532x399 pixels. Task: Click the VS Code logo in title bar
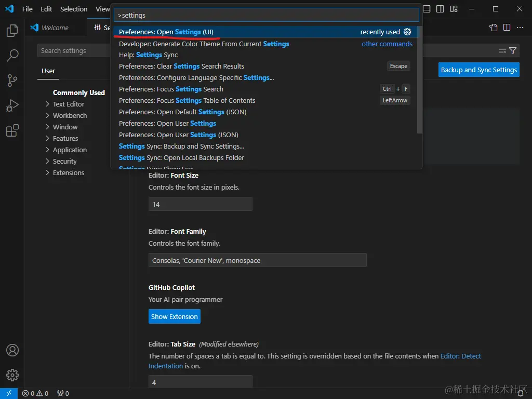coord(9,9)
